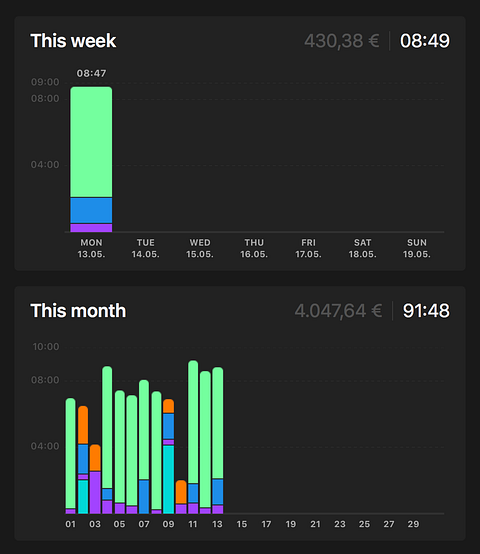The height and width of the screenshot is (554, 480).
Task: Click the green bar for day 07
Action: [x=144, y=430]
